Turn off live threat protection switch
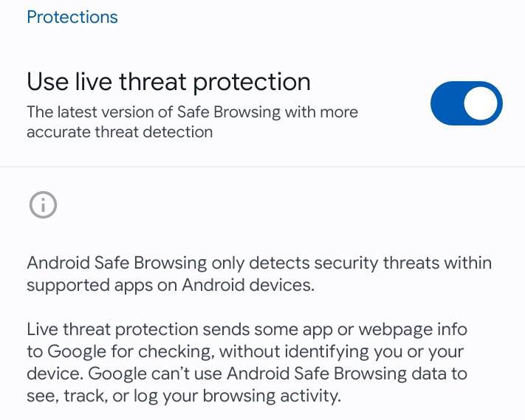Screen dimensions: 525x420 pos(466,103)
